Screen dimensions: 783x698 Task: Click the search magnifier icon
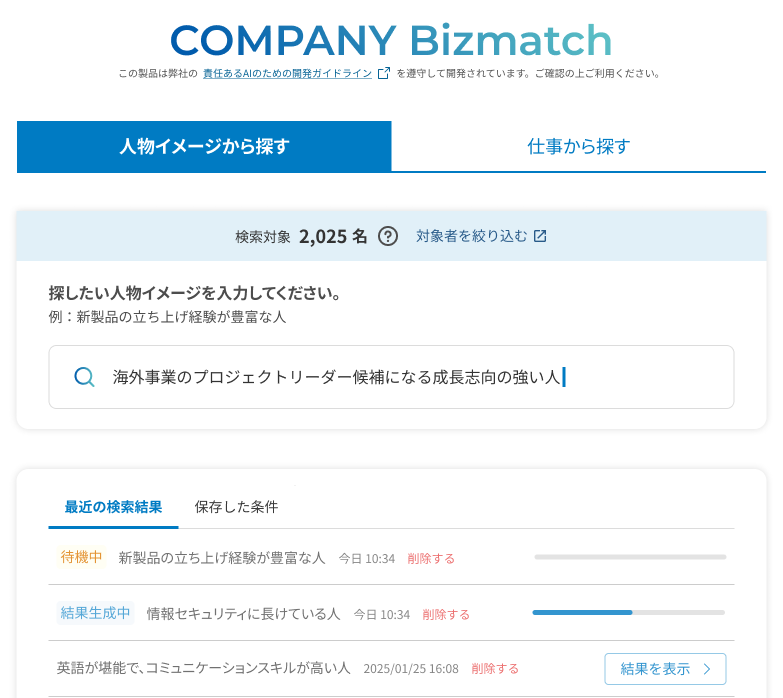tap(85, 377)
